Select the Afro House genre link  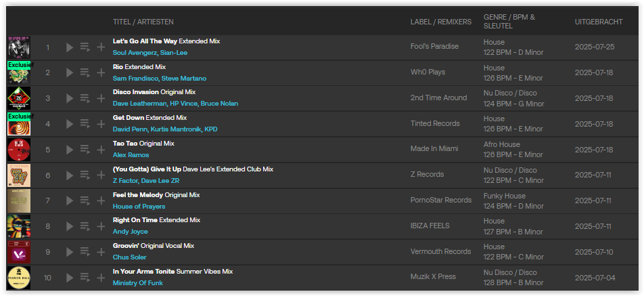click(501, 144)
